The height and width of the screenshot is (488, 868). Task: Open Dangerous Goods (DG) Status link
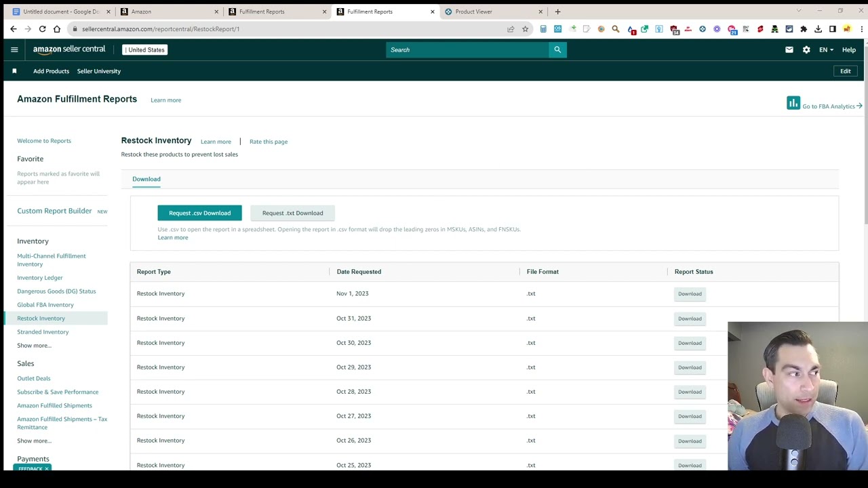56,291
